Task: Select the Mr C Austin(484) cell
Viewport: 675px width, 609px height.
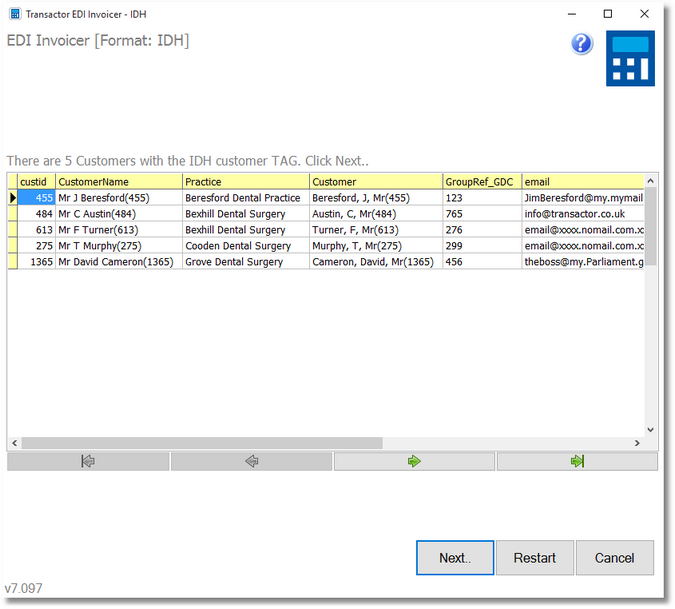Action: (x=119, y=214)
